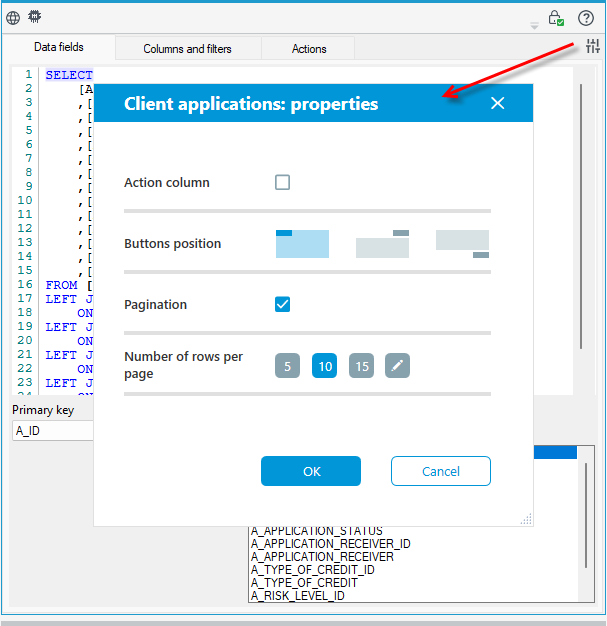
Task: Open the help question mark icon
Action: pyautogui.click(x=585, y=18)
